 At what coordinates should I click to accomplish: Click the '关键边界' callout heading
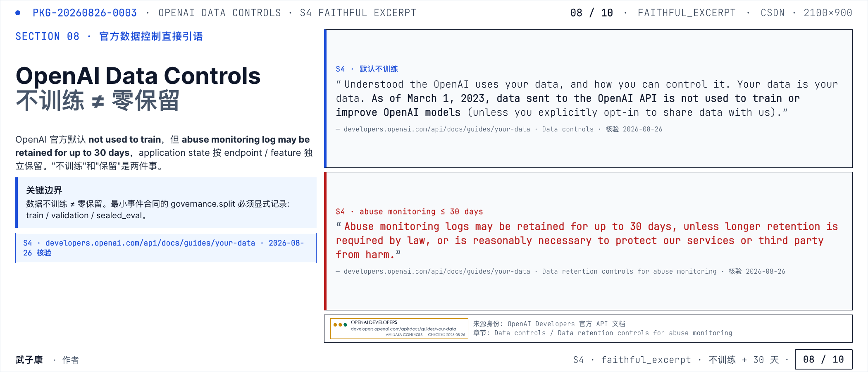(44, 190)
